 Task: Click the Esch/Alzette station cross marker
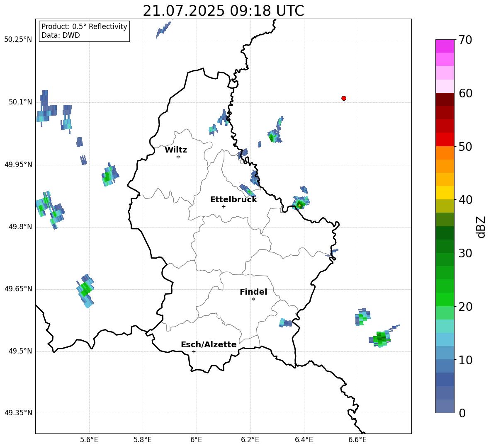(x=194, y=351)
